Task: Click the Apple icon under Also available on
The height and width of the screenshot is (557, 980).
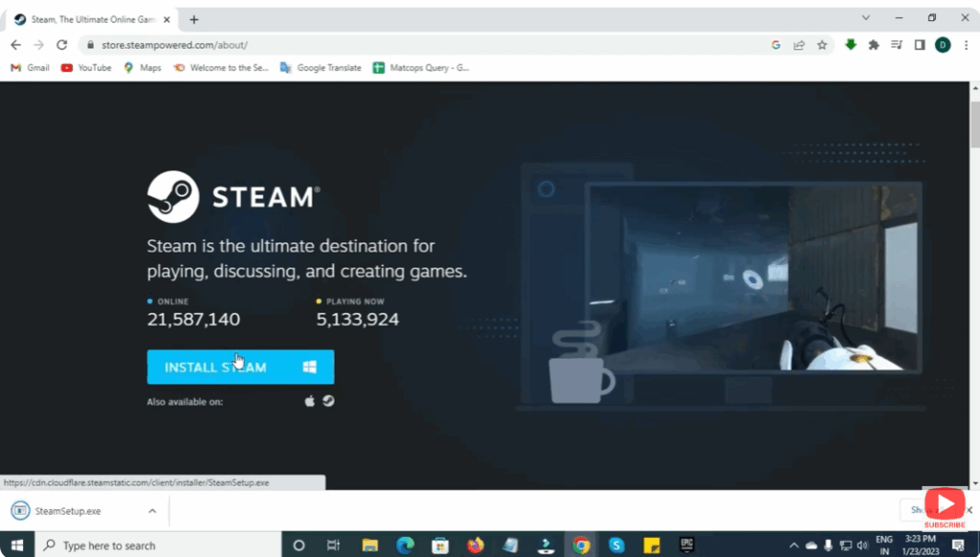Action: [308, 401]
